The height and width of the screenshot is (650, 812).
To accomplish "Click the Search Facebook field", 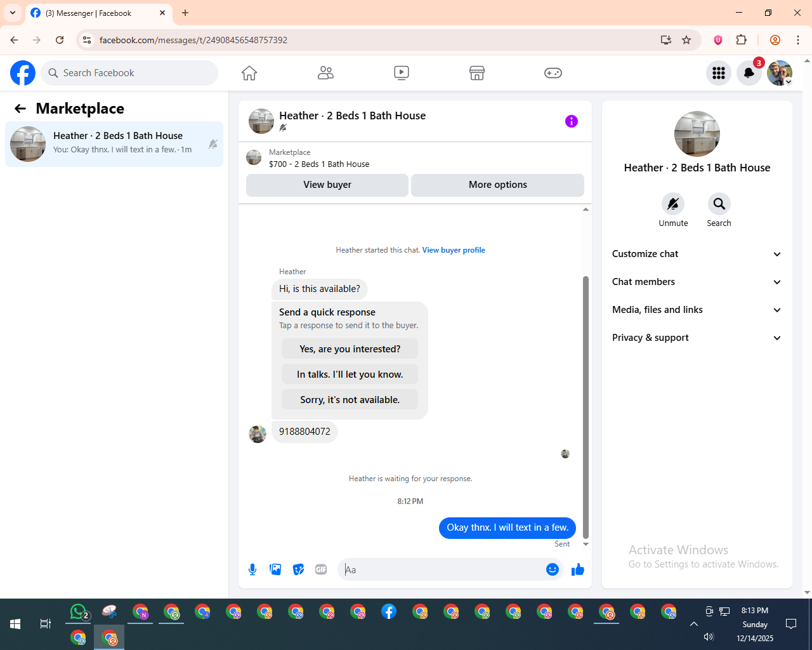I will 129,73.
